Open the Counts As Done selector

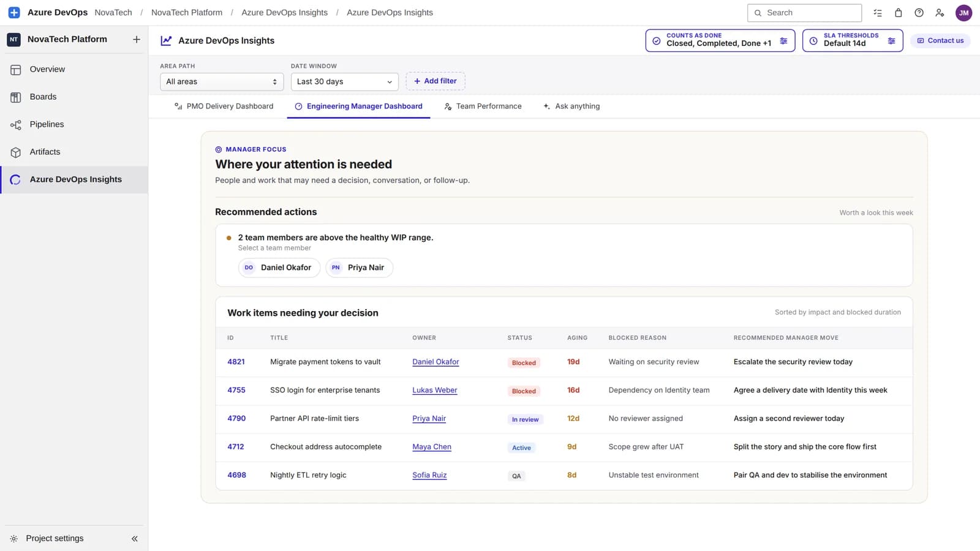click(720, 40)
